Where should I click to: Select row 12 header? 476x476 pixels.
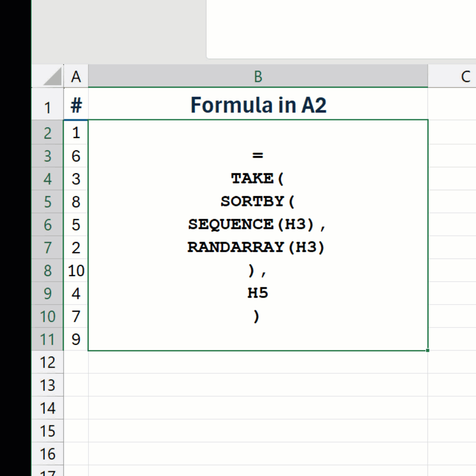pyautogui.click(x=48, y=362)
